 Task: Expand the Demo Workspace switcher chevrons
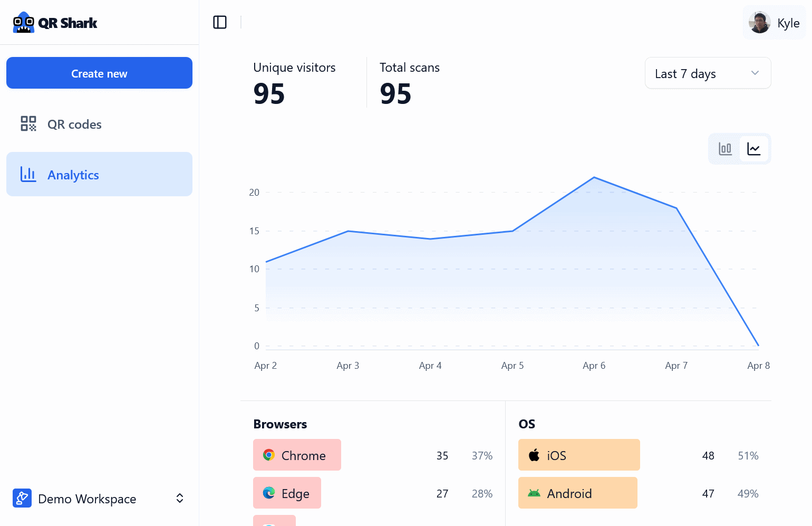pos(180,498)
